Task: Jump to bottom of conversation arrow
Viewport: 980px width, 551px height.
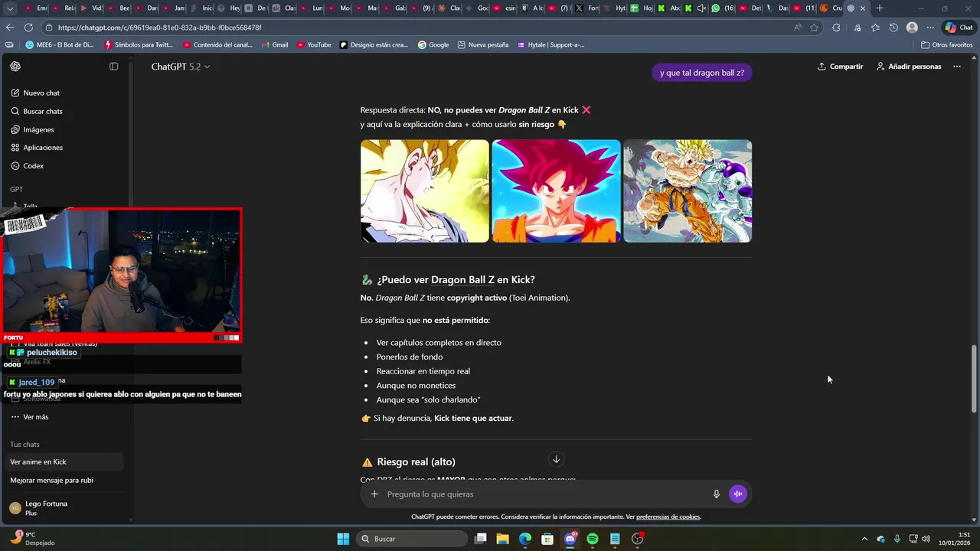Action: 557,459
